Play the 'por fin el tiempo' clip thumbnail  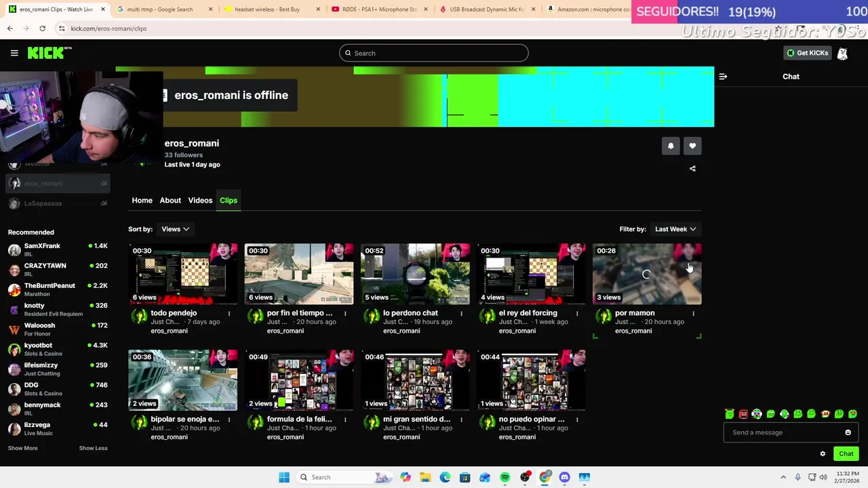point(299,274)
